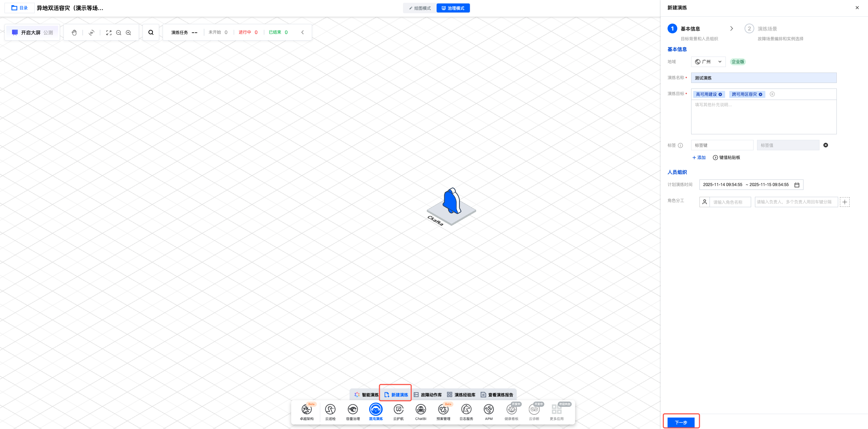
Task: Open 查看演练报告 menu item
Action: click(497, 395)
